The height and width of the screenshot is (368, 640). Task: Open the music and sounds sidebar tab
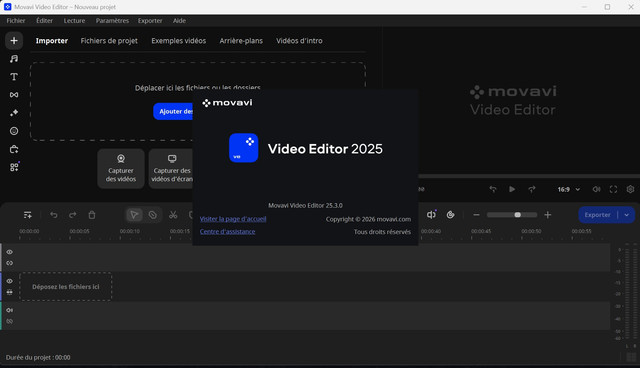pyautogui.click(x=14, y=59)
